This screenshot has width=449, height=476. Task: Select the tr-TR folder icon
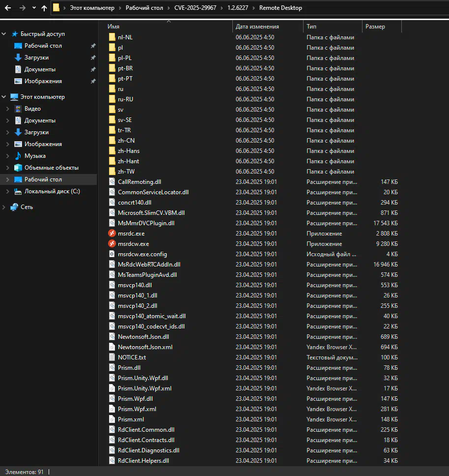coord(112,130)
